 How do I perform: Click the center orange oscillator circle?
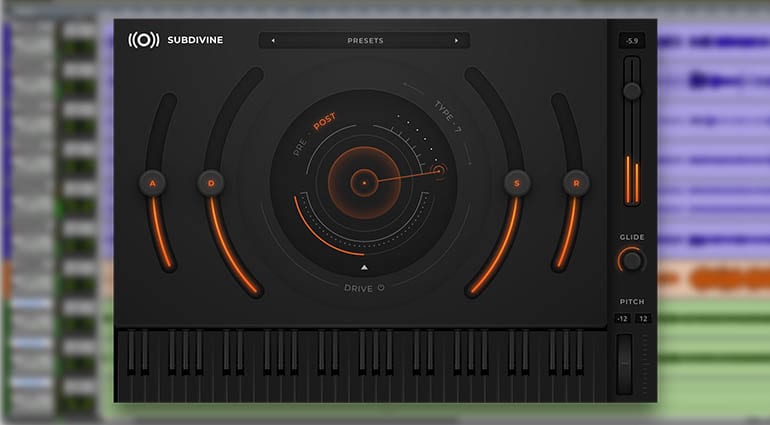364,183
